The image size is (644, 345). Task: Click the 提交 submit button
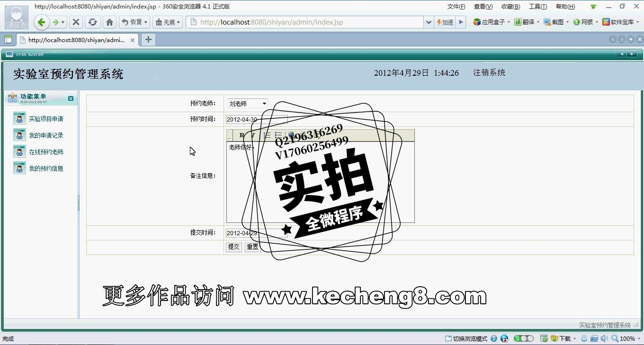point(234,247)
